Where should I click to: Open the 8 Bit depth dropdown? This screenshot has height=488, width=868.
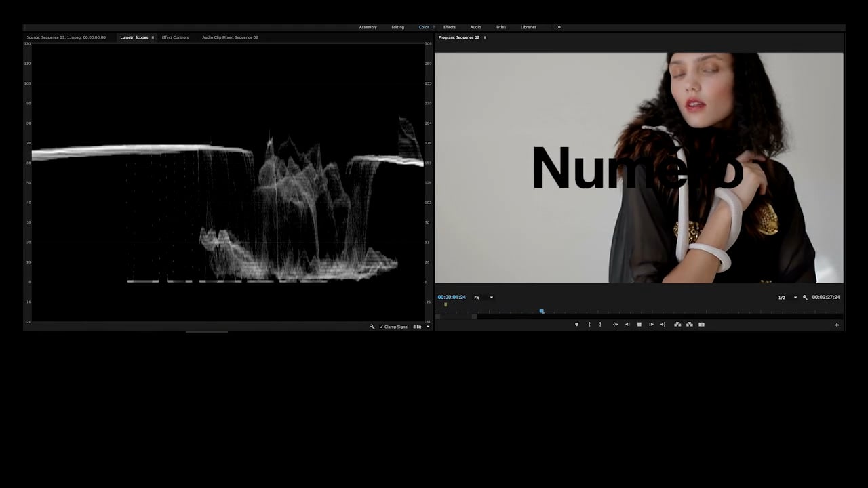(x=421, y=327)
